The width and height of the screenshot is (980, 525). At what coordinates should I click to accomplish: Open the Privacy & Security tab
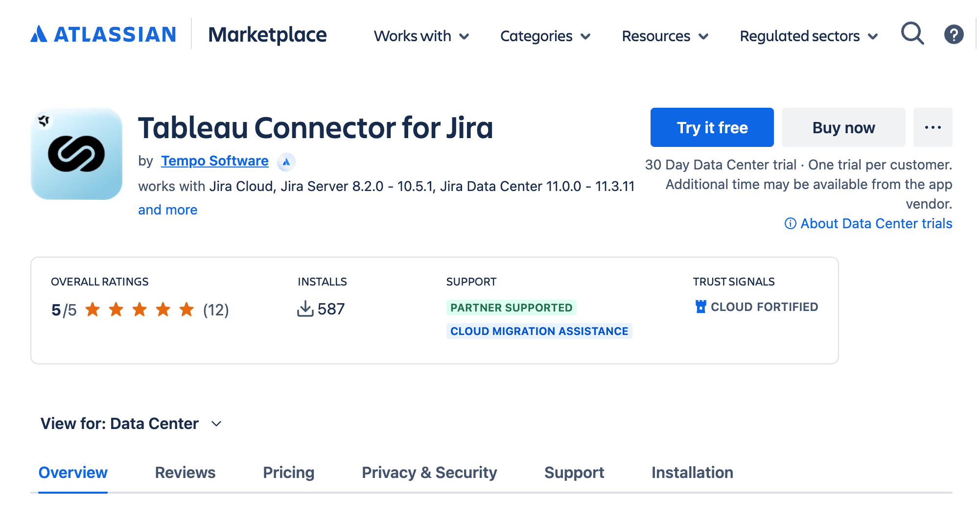click(x=429, y=473)
